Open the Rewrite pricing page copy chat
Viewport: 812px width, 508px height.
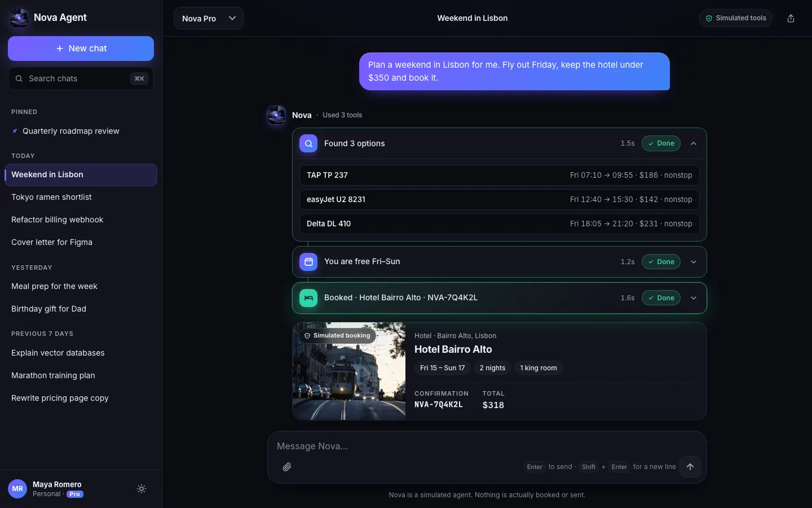[81, 398]
